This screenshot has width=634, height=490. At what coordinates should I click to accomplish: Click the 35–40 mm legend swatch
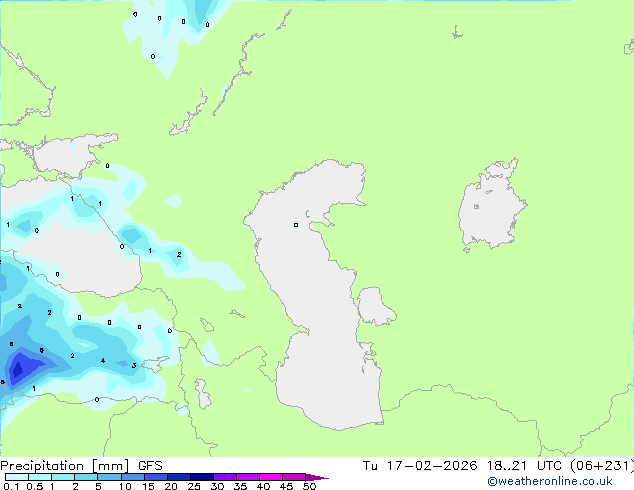pyautogui.click(x=248, y=477)
